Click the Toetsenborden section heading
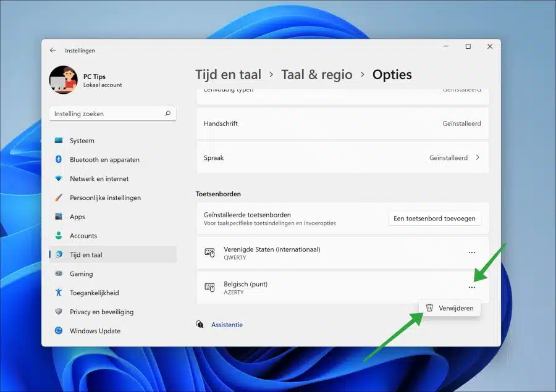This screenshot has height=392, width=556. (x=218, y=194)
